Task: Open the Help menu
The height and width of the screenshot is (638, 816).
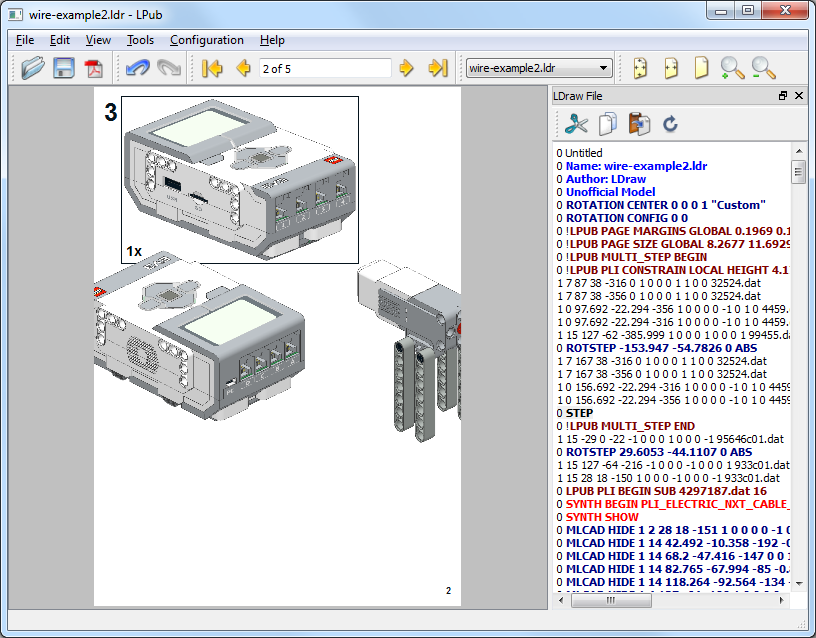Action: pos(272,40)
